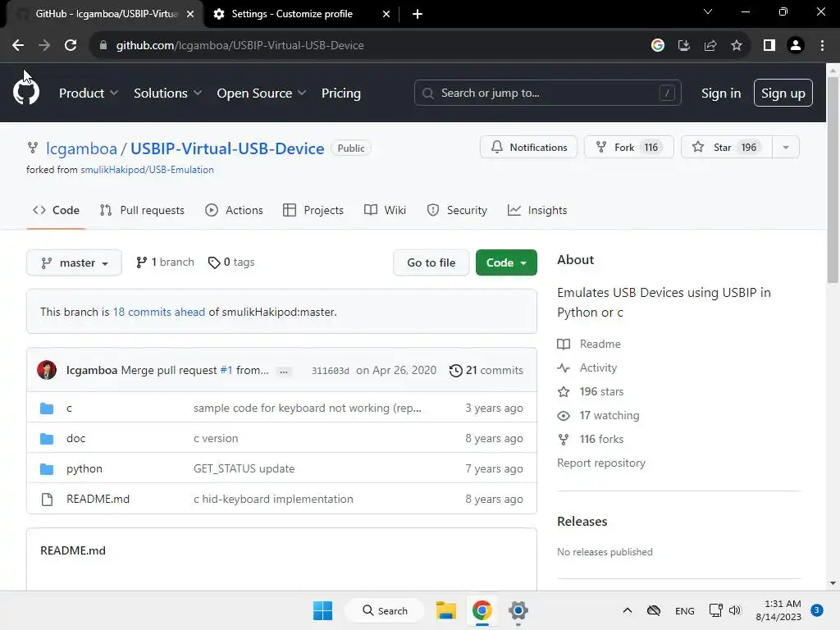Click the share page icon in address bar
Screen dimensions: 840x630
[710, 46]
